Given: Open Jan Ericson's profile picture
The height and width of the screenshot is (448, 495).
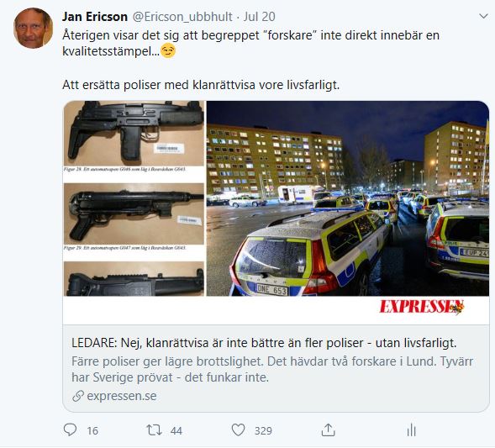Looking at the screenshot, I should (33, 28).
